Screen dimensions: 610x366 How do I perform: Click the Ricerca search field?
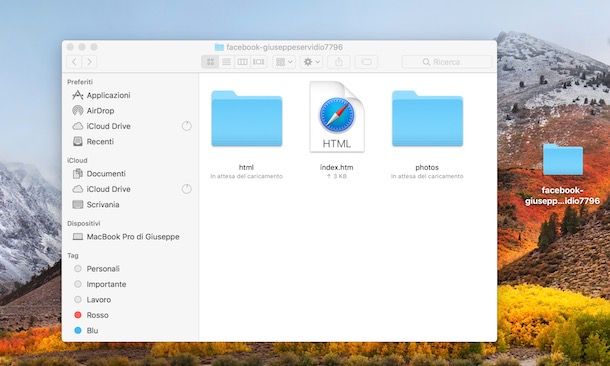coord(447,62)
